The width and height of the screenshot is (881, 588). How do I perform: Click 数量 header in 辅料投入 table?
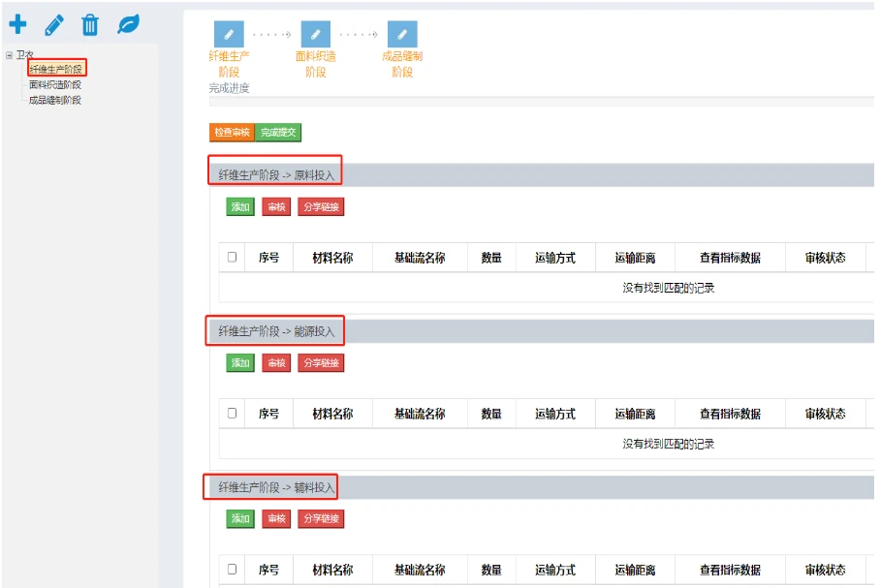pos(491,570)
